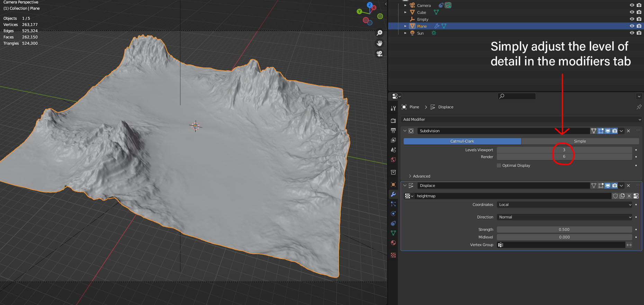This screenshot has height=305, width=644.
Task: Open the Output properties tab
Action: click(393, 131)
